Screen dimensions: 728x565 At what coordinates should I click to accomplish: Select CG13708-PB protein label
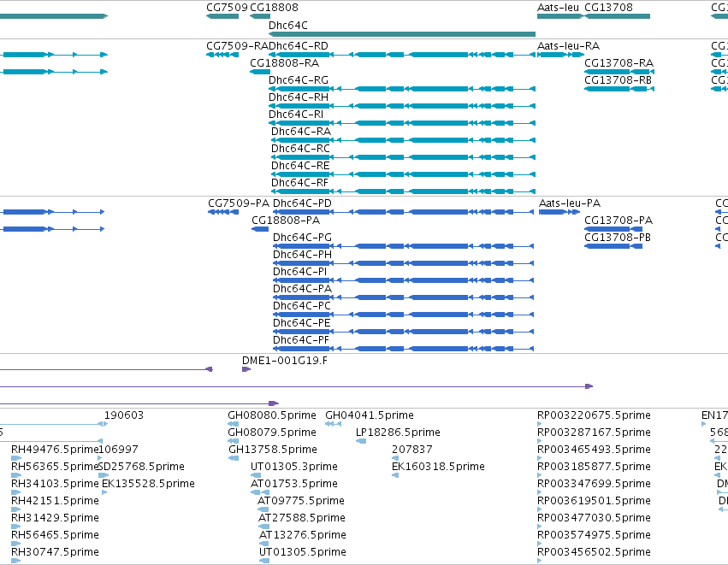click(x=618, y=238)
